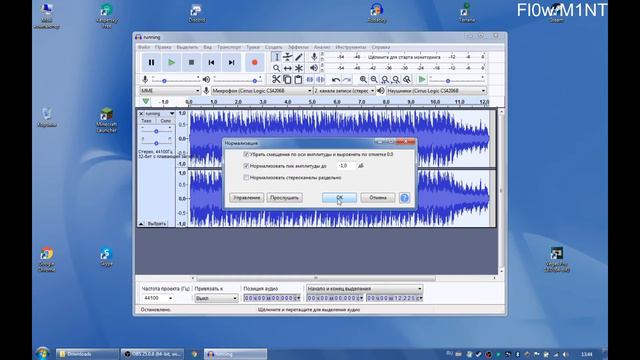Viewport: 640px width, 360px height.
Task: Click the track gain slider
Action: pyautogui.click(x=156, y=131)
